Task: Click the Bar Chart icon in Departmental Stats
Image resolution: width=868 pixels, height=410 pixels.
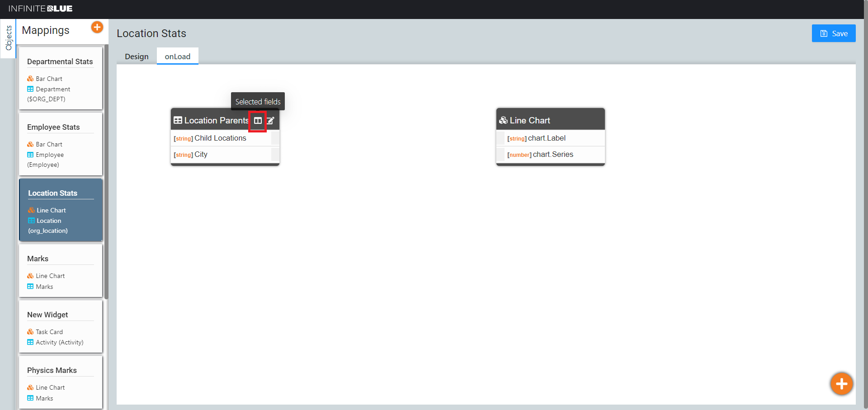Action: [30, 79]
